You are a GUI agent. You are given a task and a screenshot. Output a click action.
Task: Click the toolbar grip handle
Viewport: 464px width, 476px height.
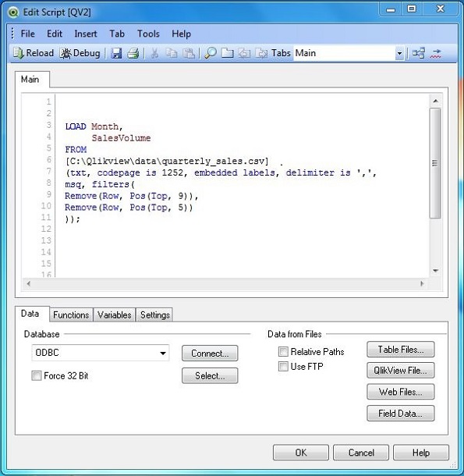(12, 34)
